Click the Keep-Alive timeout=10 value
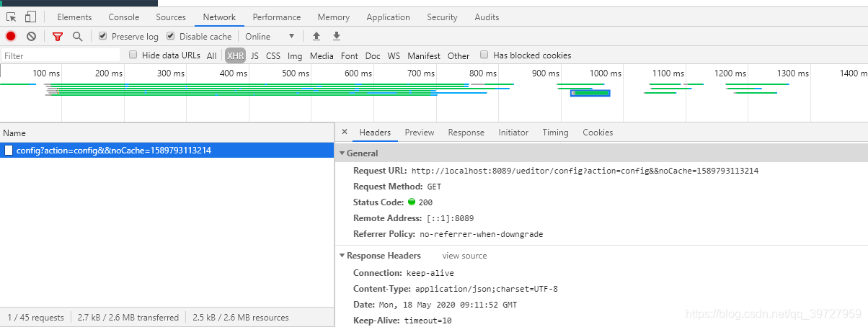 tap(428, 321)
